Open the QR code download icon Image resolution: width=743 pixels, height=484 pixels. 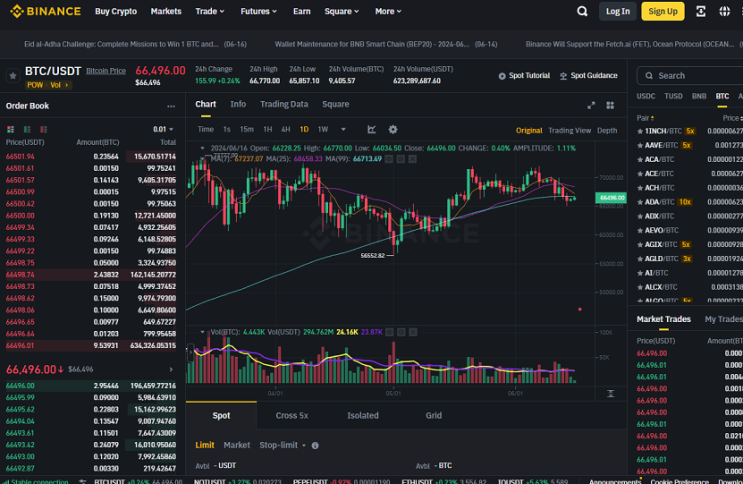pos(700,11)
